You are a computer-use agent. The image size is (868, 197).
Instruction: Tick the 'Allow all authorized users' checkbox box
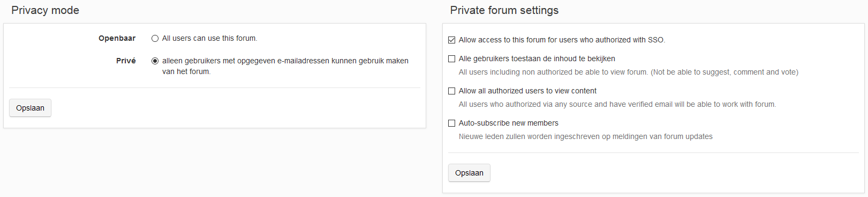(451, 91)
